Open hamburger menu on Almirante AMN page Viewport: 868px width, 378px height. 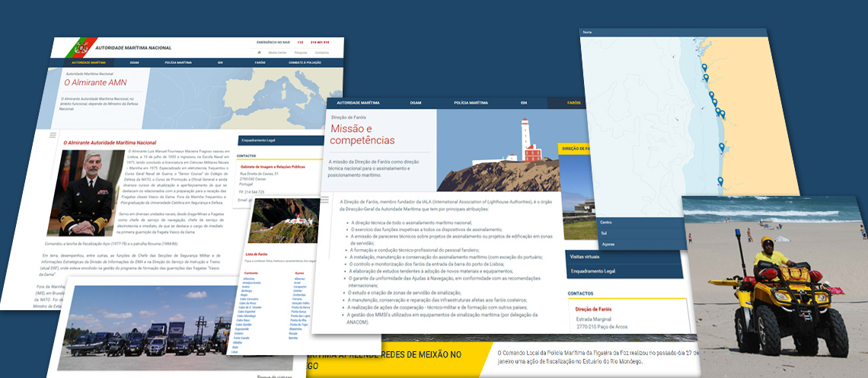[53, 135]
